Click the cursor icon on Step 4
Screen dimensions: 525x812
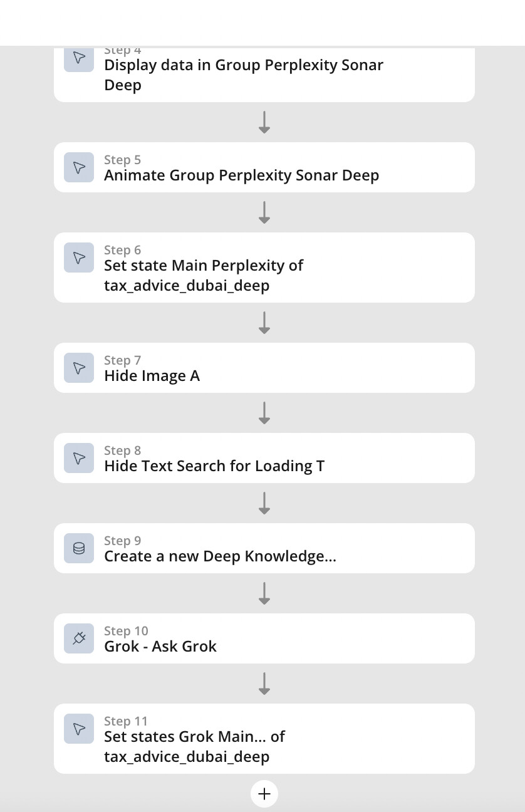pos(79,58)
